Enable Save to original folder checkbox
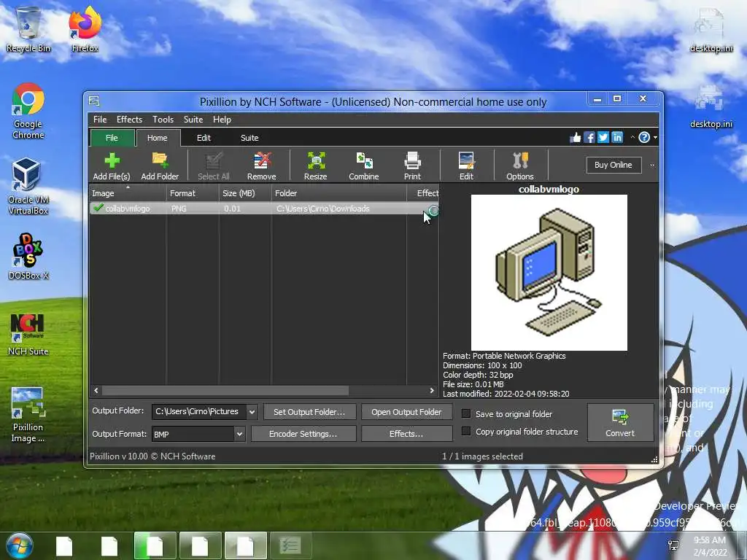 pyautogui.click(x=466, y=414)
